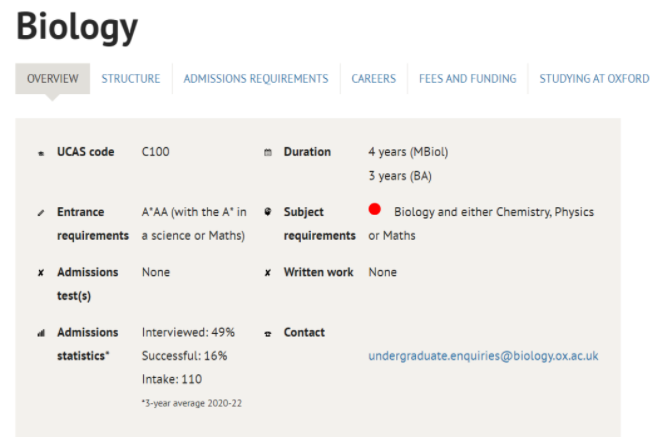
Task: Click the UCAS code icon
Action: click(x=41, y=153)
